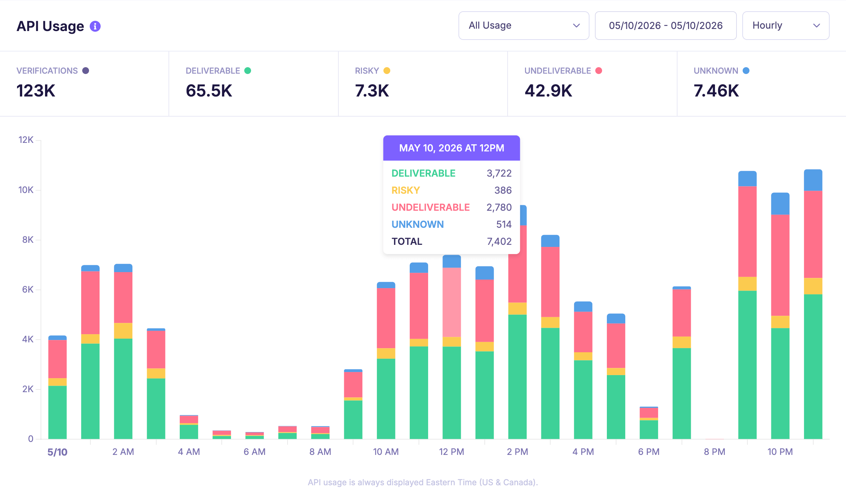846x504 pixels.
Task: Click the Unknown blue legend dot
Action: [x=746, y=71]
